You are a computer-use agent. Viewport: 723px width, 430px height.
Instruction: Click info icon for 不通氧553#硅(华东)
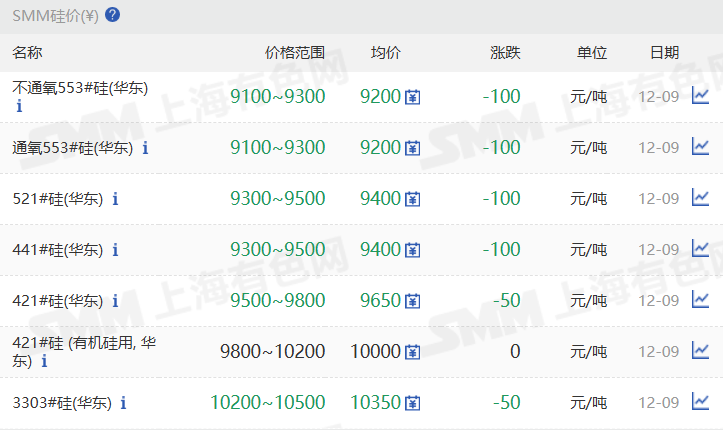19,106
